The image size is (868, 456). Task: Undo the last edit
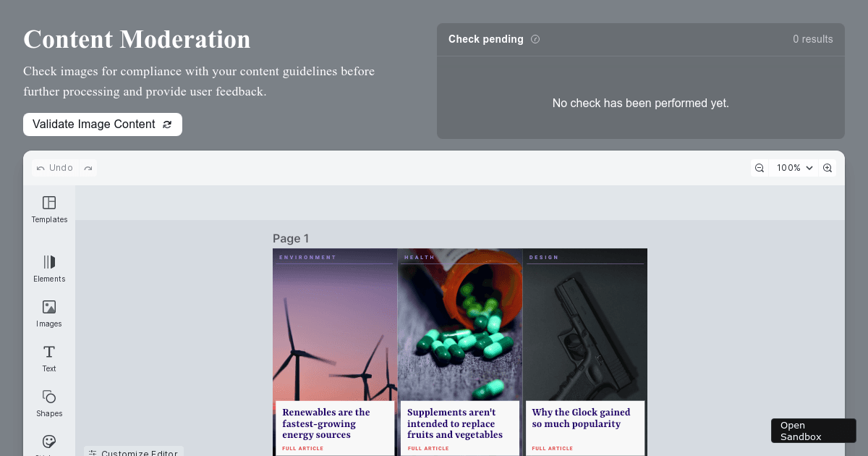tap(54, 167)
